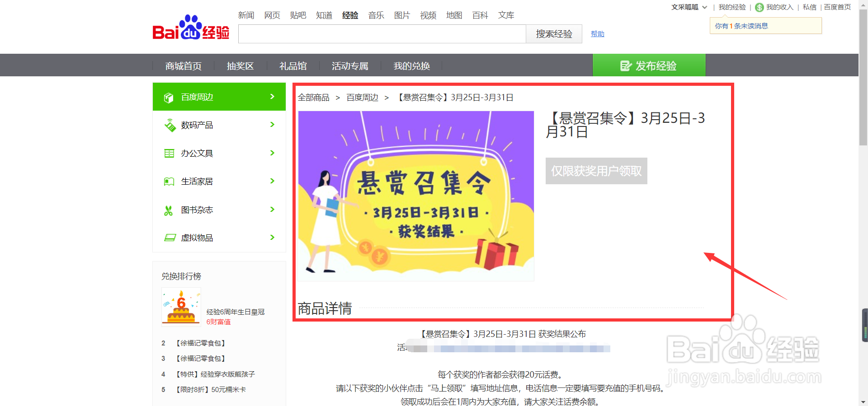Open the unread message notification 你有1条未读消息
868x406 pixels.
click(x=765, y=26)
